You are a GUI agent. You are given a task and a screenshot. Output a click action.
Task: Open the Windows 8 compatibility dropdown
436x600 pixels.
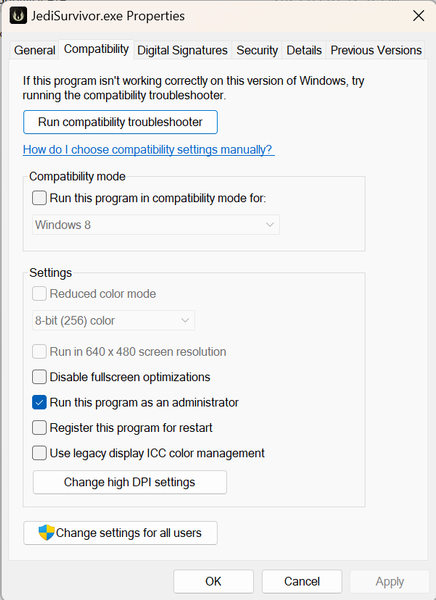[x=156, y=225]
